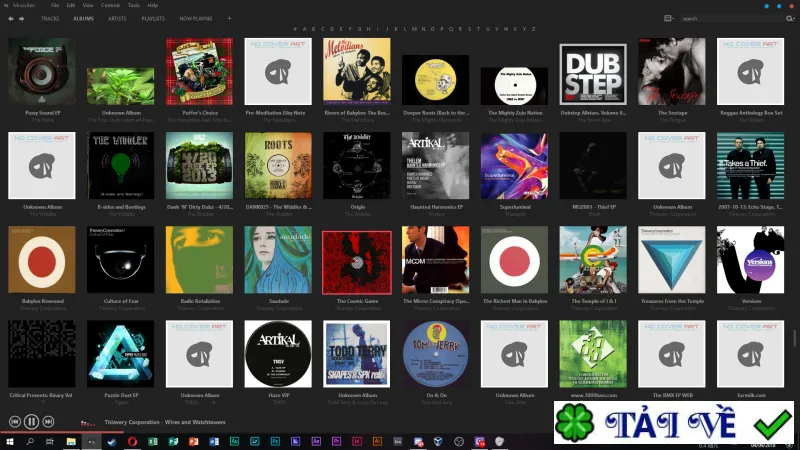Open the NOW PLAYING tab
This screenshot has height=450, width=800.
point(196,18)
